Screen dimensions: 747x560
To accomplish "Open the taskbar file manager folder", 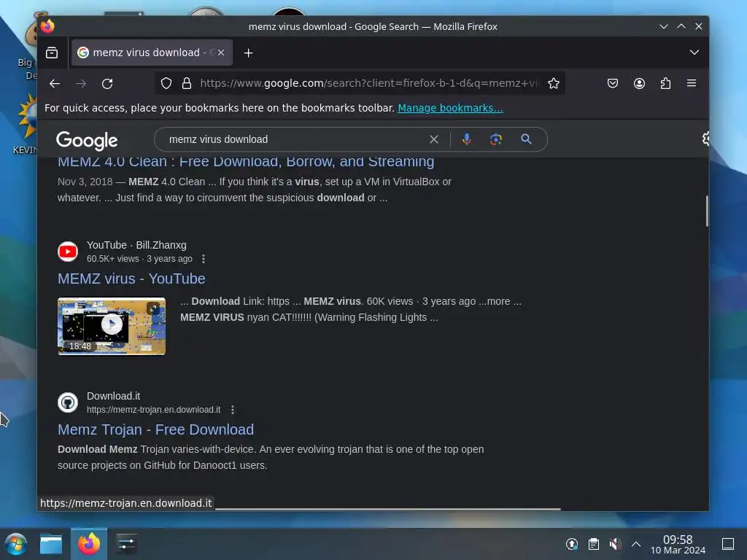I will 51,544.
